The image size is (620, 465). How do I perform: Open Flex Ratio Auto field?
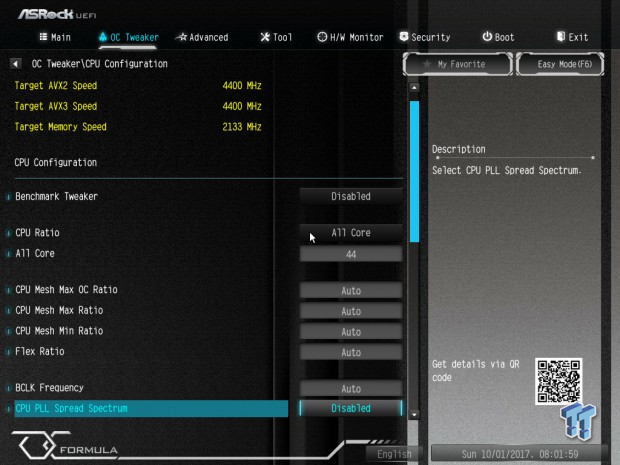point(351,352)
